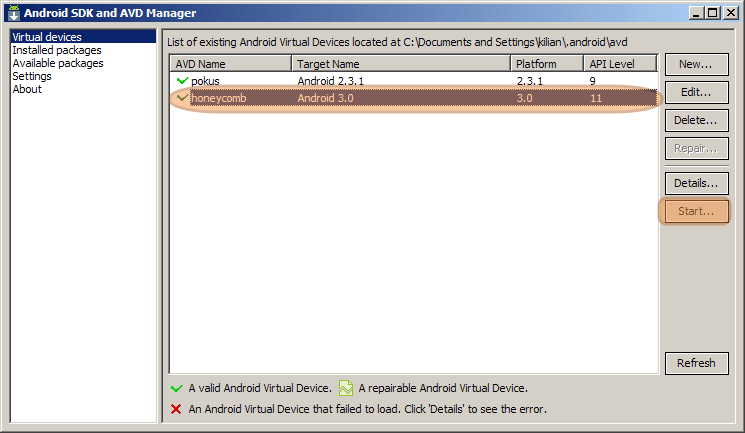Maximize the AVD Manager window

(x=713, y=13)
